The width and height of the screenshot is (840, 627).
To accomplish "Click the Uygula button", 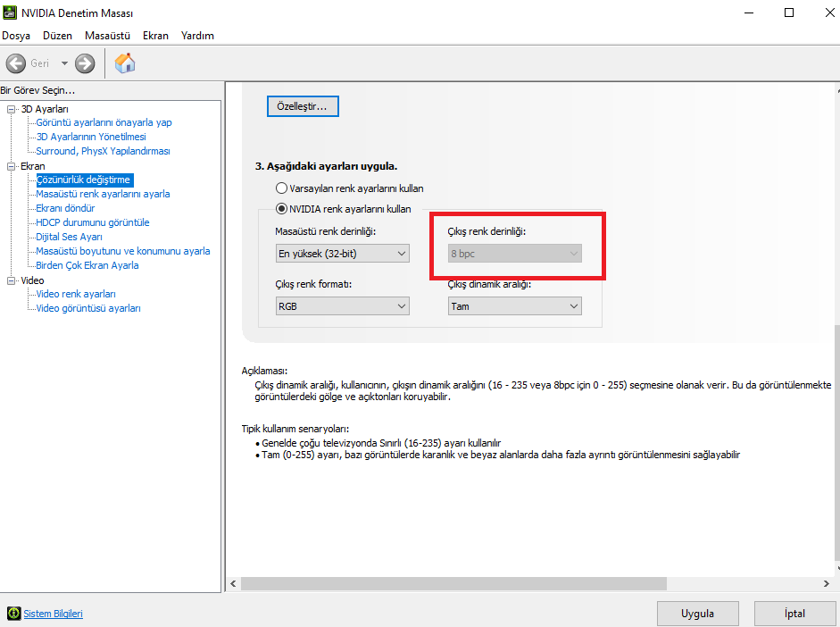I will pos(697,614).
